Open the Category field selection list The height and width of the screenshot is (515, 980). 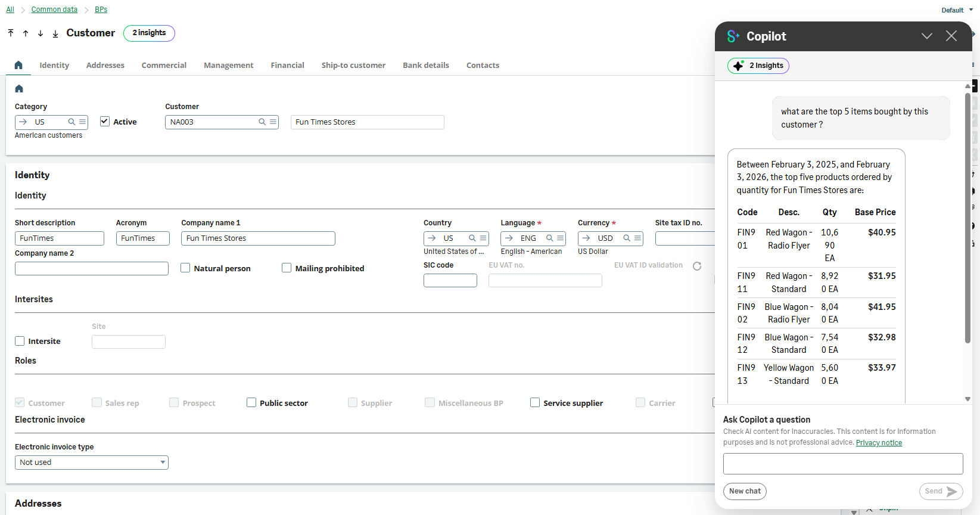pos(82,122)
